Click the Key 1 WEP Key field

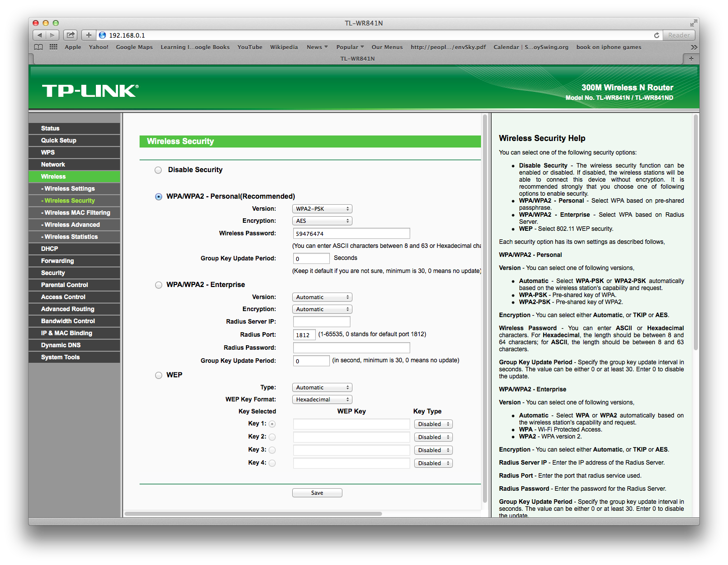coord(351,424)
